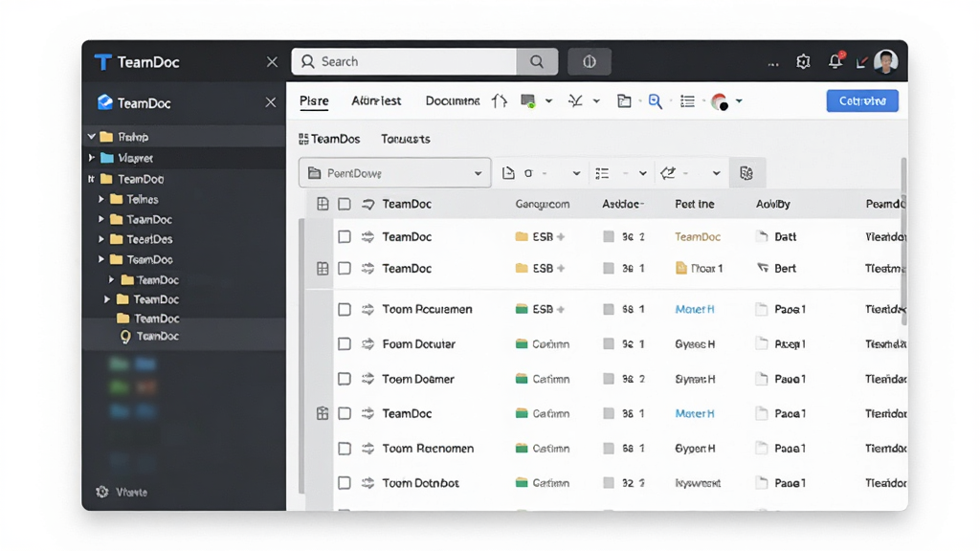
Task: Check the Toom Recnomen row checkbox
Action: [345, 449]
